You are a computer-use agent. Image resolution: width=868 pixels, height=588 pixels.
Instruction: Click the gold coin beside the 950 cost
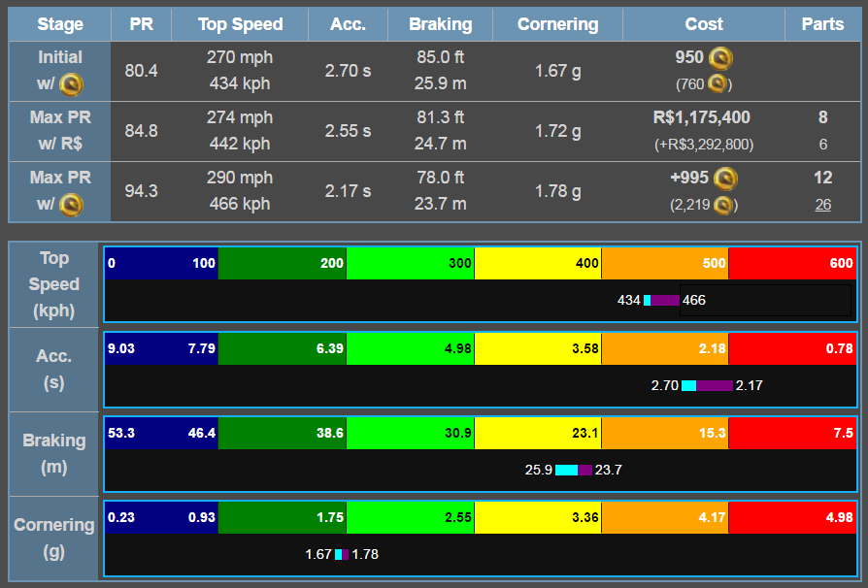tap(720, 58)
